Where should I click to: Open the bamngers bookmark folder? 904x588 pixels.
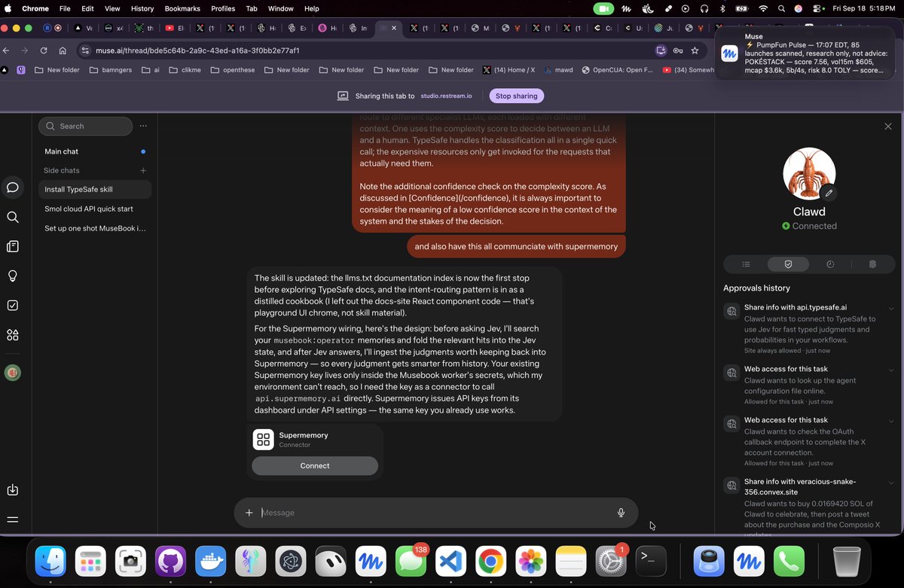pos(110,70)
